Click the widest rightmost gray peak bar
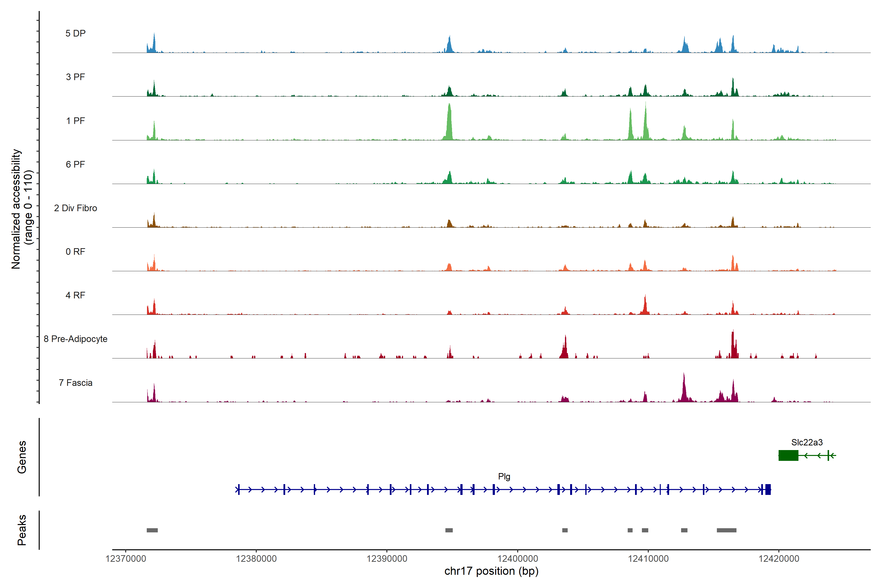The image size is (882, 588). (726, 530)
